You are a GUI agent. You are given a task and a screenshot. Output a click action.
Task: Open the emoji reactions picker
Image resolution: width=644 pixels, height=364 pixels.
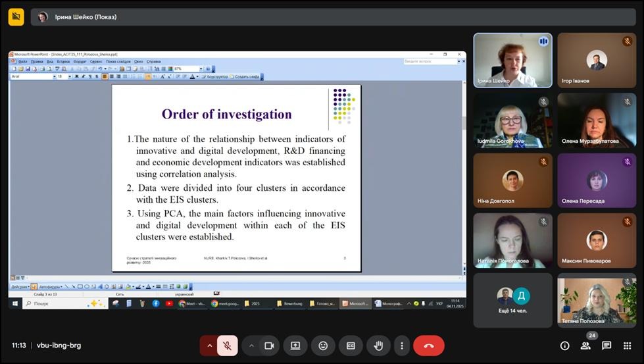tap(323, 346)
